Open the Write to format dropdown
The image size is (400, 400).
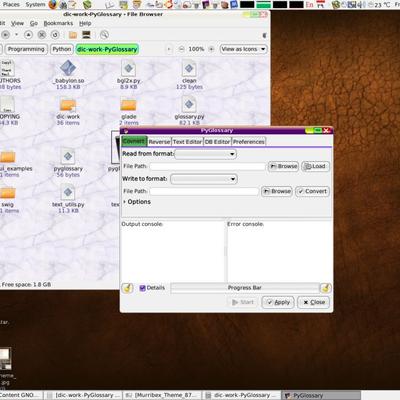204,179
